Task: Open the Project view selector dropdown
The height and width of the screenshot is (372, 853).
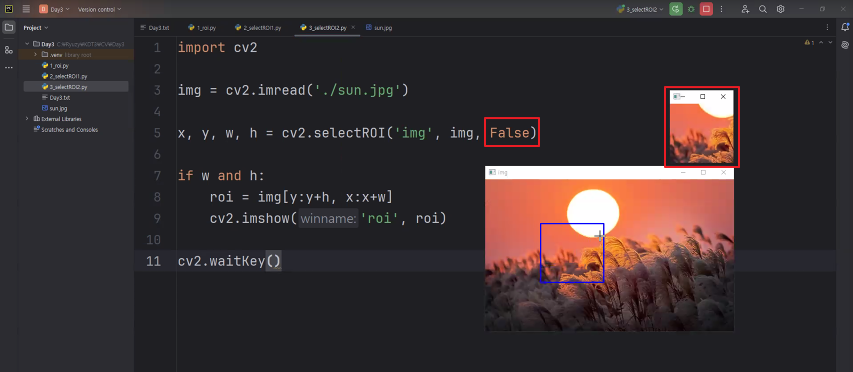Action: 36,27
